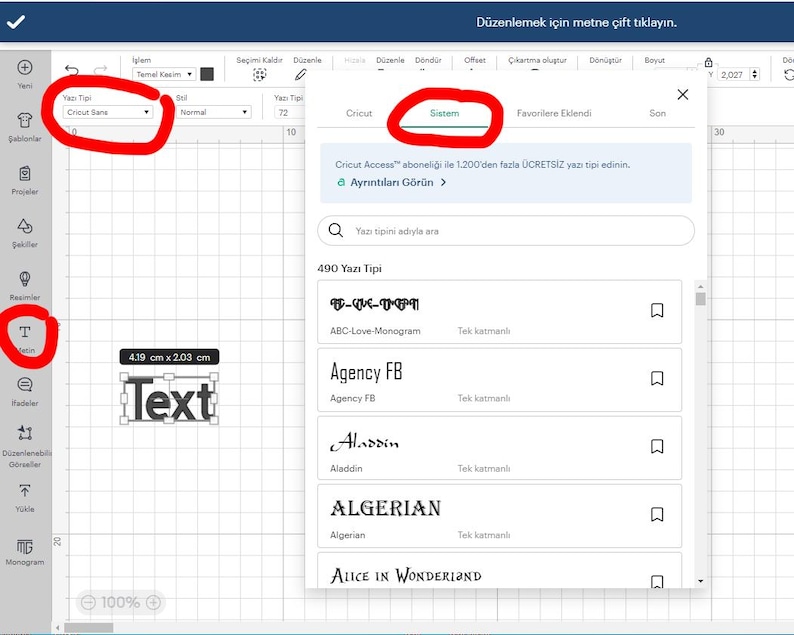Click the magnifier search icon
The width and height of the screenshot is (794, 635).
pos(336,230)
